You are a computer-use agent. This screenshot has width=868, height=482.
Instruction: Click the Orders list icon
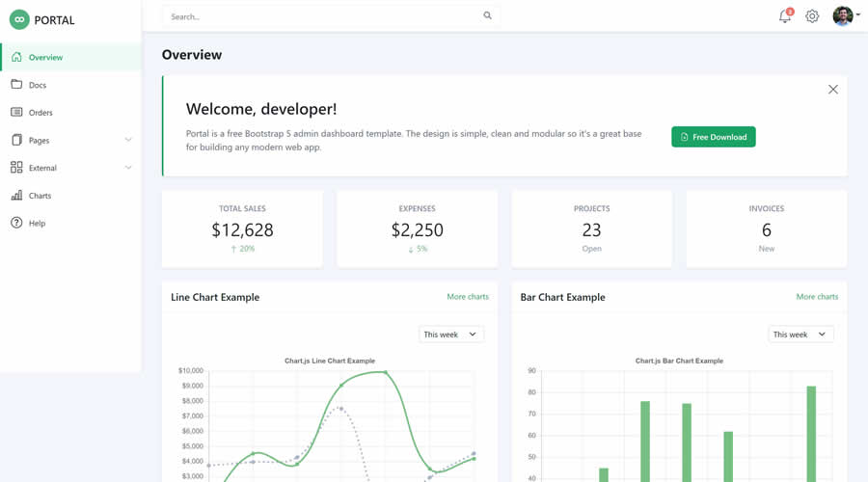coord(16,112)
